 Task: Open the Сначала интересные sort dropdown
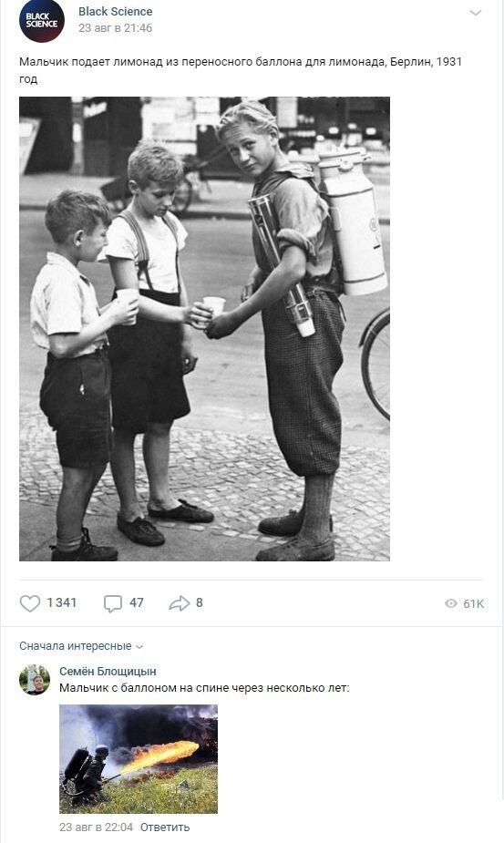click(81, 645)
